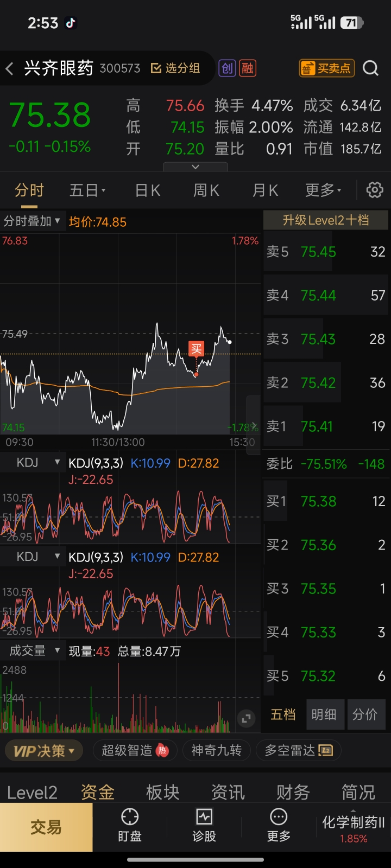Tap current price 75.38
The image size is (391, 868).
(50, 115)
